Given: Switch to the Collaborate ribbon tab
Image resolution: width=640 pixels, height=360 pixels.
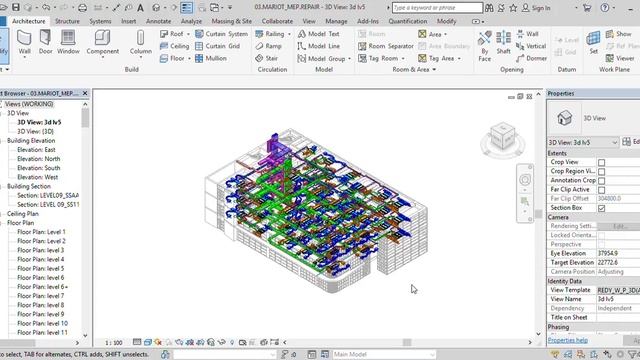Looking at the screenshot, I should (277, 21).
